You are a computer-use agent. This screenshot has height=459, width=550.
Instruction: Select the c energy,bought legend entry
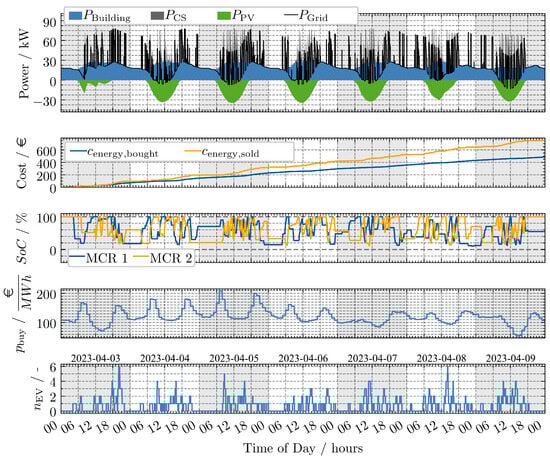[x=114, y=152]
